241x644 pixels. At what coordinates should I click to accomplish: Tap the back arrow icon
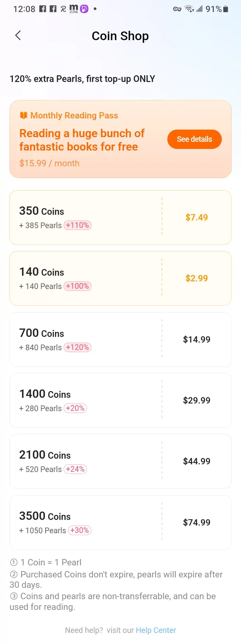pyautogui.click(x=18, y=35)
